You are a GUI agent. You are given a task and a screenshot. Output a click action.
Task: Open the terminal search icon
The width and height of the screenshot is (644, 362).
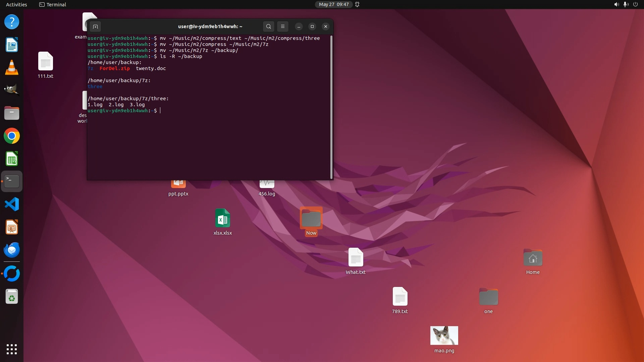pyautogui.click(x=268, y=26)
